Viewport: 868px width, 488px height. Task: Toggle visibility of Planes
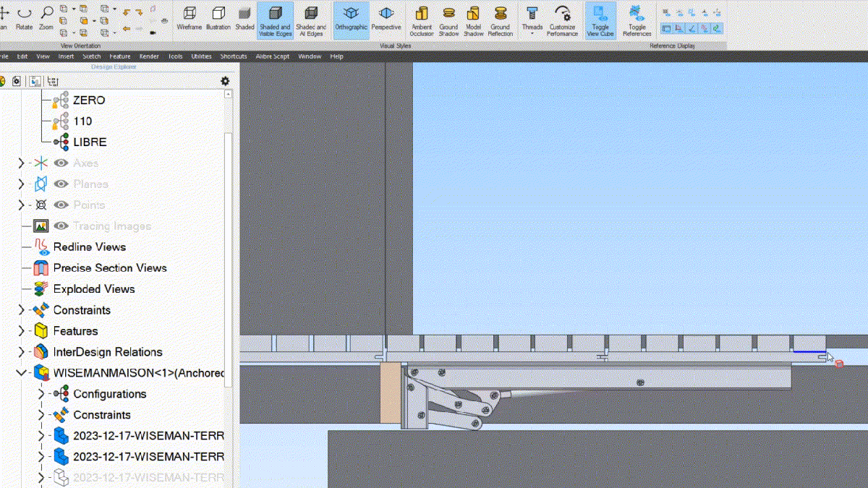(61, 184)
